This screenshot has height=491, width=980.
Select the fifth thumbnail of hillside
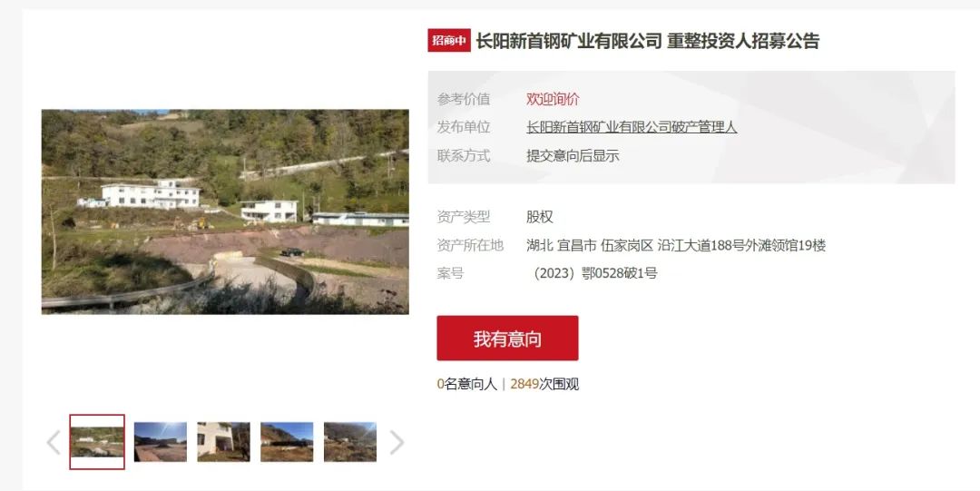(x=350, y=442)
